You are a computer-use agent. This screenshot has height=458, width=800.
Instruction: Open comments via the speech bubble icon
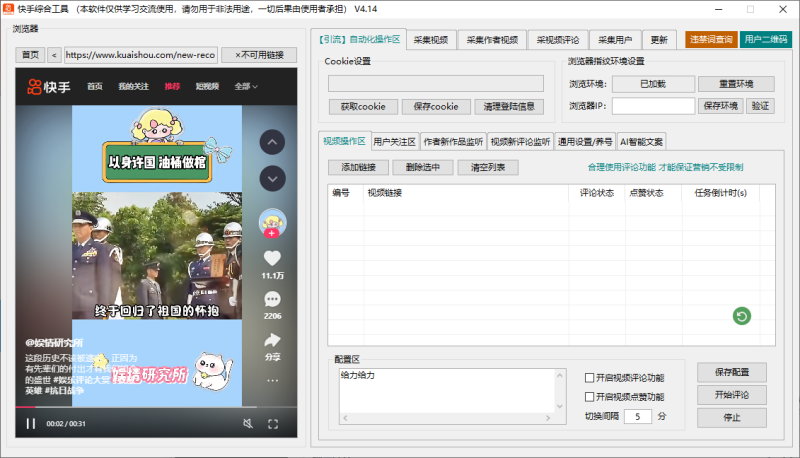[x=272, y=299]
